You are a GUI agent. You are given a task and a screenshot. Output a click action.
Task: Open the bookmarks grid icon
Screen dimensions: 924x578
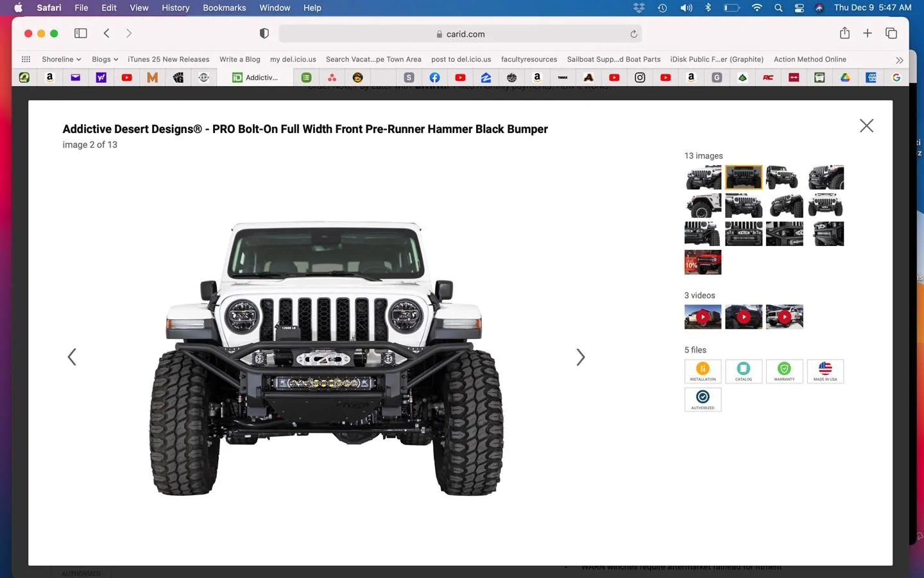(x=26, y=59)
